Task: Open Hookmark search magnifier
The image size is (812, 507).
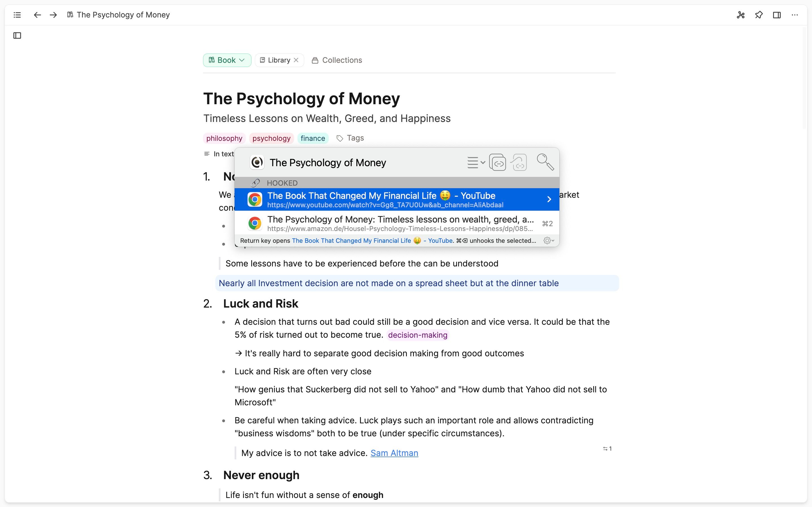Action: [545, 162]
